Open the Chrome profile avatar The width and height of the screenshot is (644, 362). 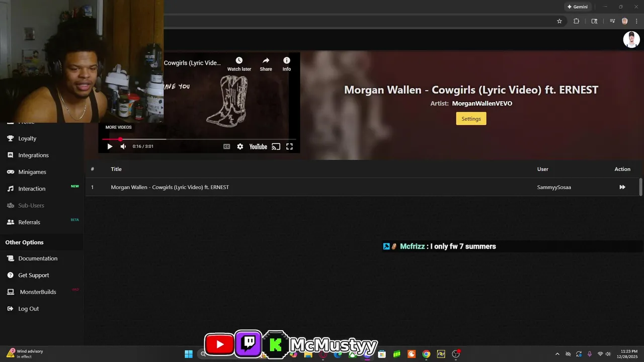(625, 21)
